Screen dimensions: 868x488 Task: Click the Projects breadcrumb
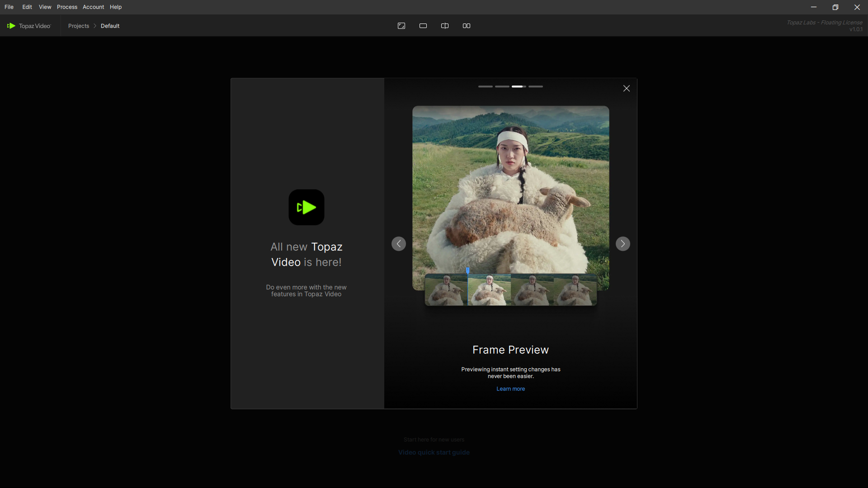click(79, 26)
